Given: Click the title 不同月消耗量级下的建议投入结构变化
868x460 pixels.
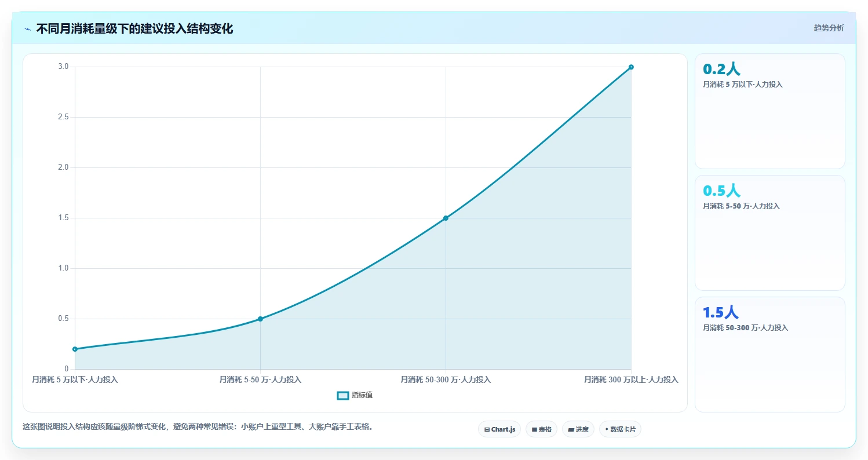Looking at the screenshot, I should (x=134, y=29).
